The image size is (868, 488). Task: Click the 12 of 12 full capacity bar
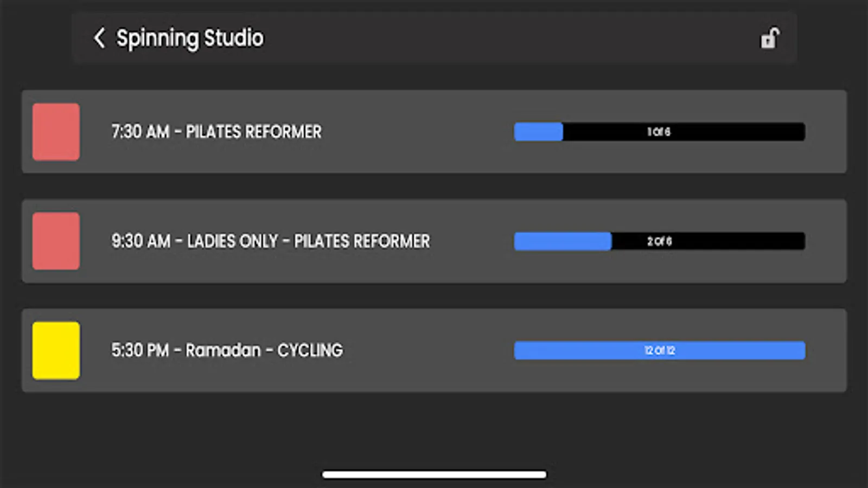coord(659,350)
